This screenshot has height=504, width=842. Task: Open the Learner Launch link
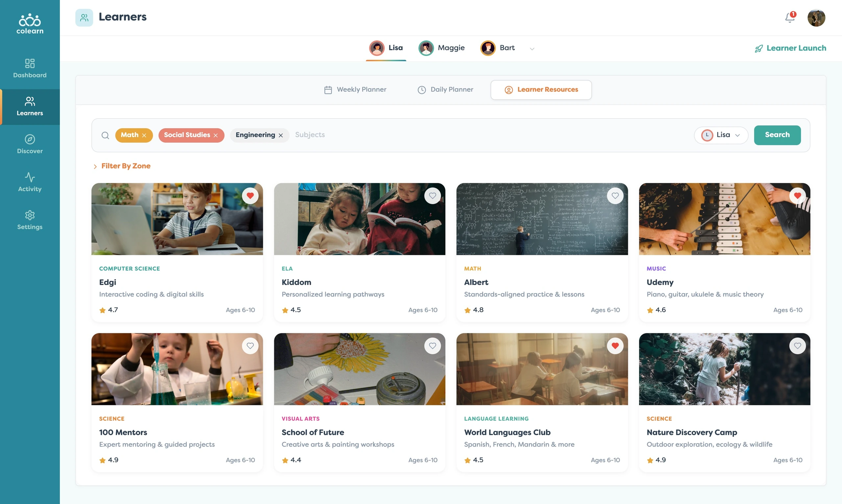click(790, 48)
